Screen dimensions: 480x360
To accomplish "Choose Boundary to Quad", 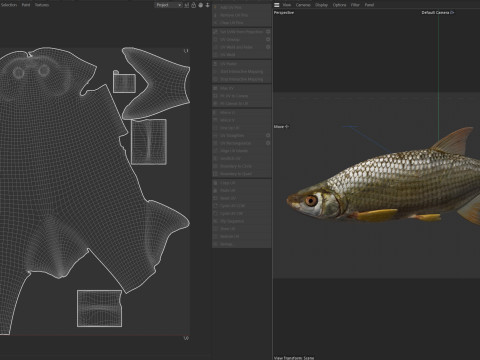I will point(242,174).
